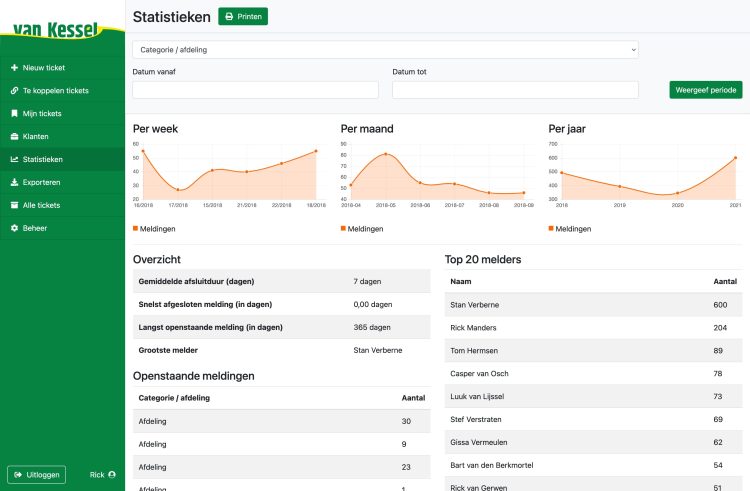Click the Bart van den Berkmortel row
The width and height of the screenshot is (750, 491).
tap(594, 466)
